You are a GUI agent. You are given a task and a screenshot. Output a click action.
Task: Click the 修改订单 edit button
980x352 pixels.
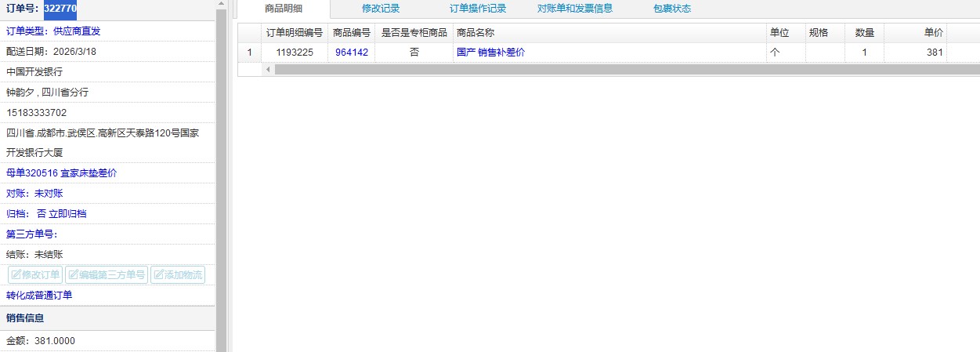click(35, 275)
